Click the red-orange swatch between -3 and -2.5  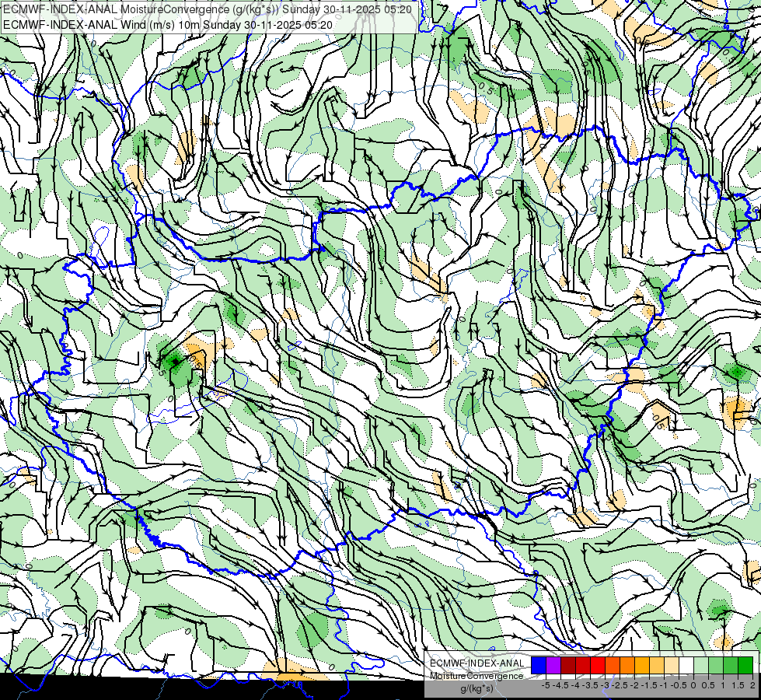click(613, 665)
